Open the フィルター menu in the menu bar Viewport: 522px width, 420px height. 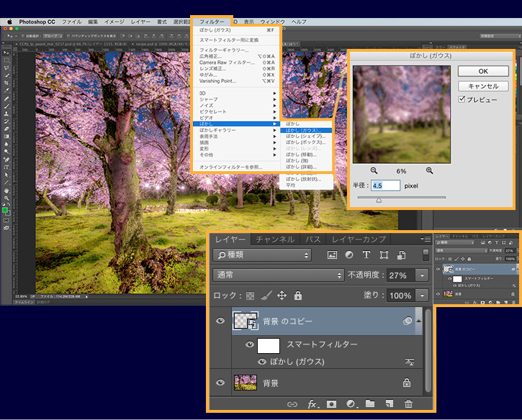point(212,22)
